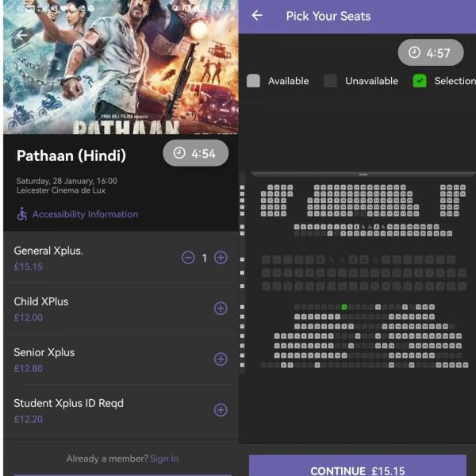Tap the Available legend swatch
Image resolution: width=476 pixels, height=476 pixels.
click(254, 81)
